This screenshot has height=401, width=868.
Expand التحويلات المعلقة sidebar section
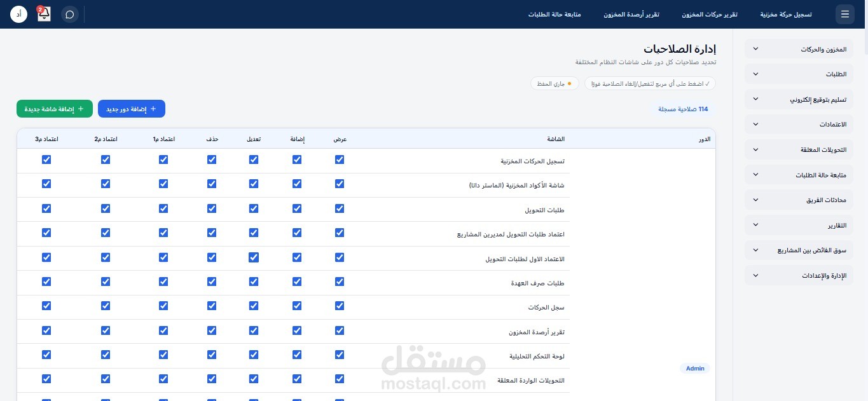798,149
